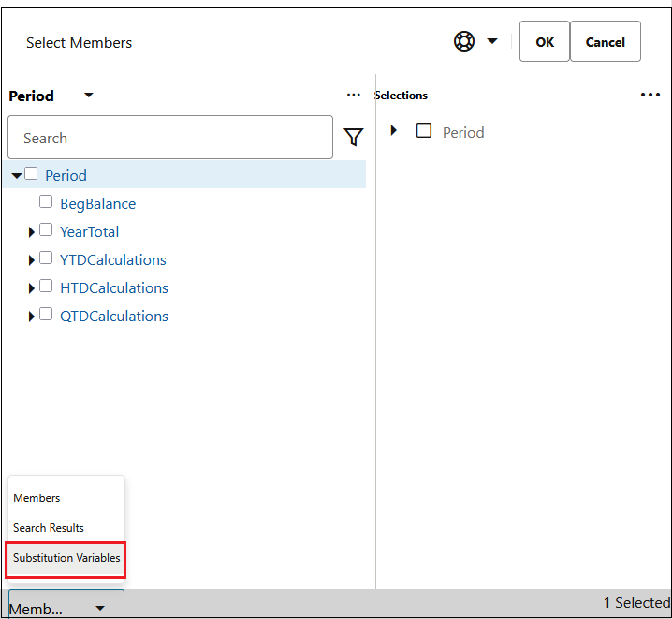Select Search Results menu option
The height and width of the screenshot is (619, 672).
[49, 528]
